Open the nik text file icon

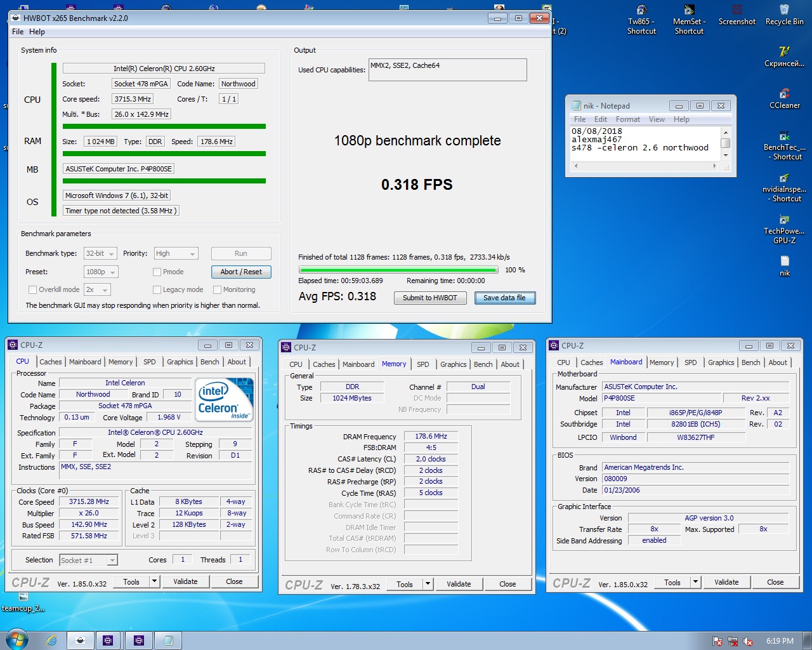784,266
